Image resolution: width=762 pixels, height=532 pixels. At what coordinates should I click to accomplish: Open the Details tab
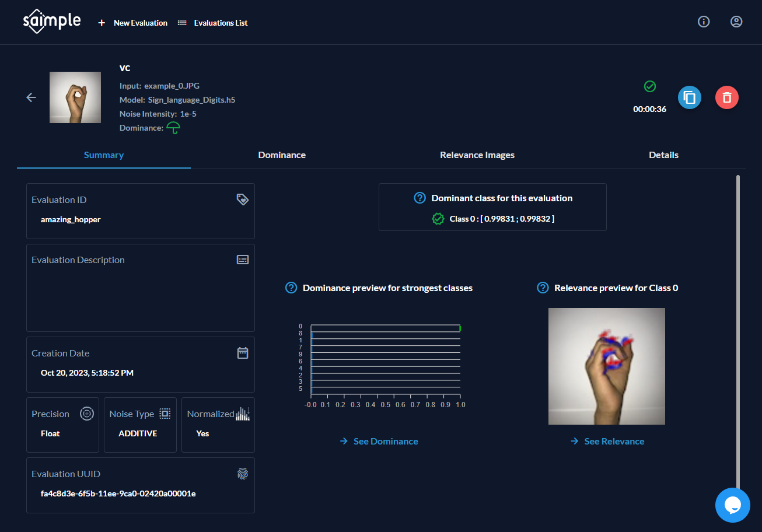tap(663, 155)
